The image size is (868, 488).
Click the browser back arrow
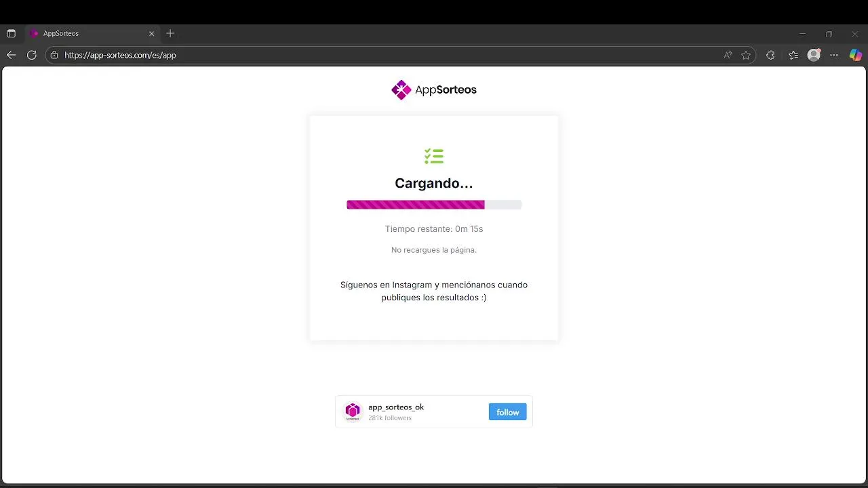click(x=11, y=55)
